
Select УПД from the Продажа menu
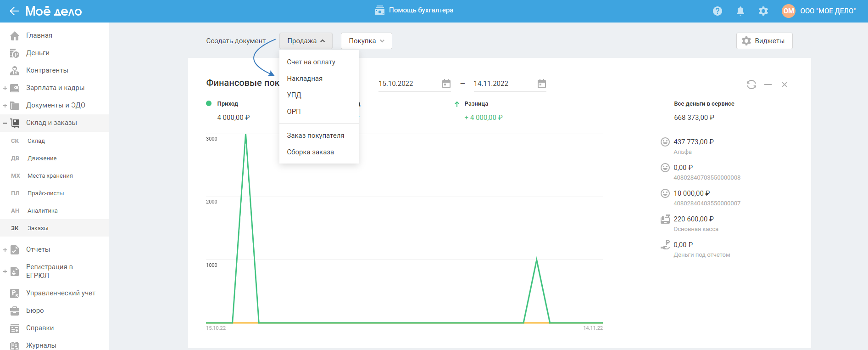click(x=294, y=95)
